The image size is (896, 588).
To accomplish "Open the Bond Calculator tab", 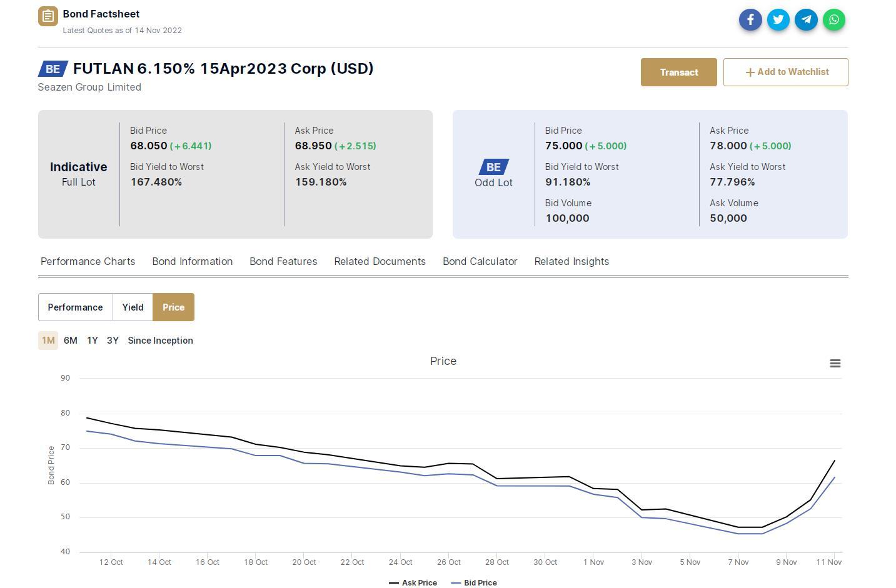I will point(480,262).
